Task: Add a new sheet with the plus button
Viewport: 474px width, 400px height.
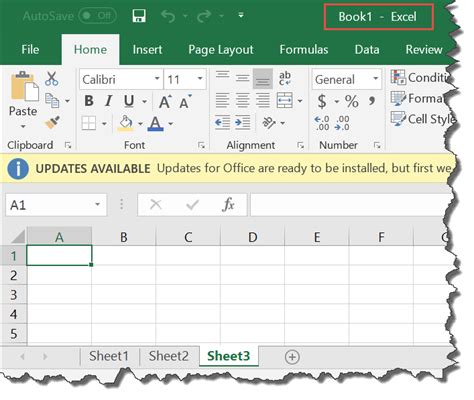Action: click(x=292, y=357)
